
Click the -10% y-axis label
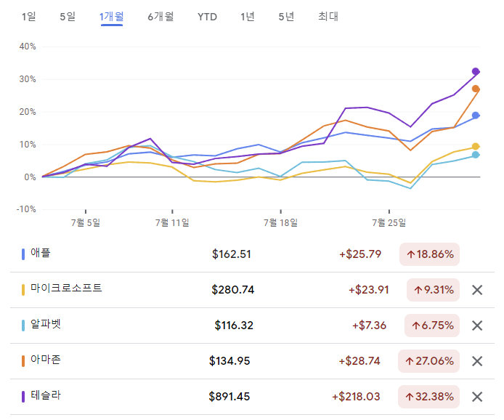coord(26,209)
